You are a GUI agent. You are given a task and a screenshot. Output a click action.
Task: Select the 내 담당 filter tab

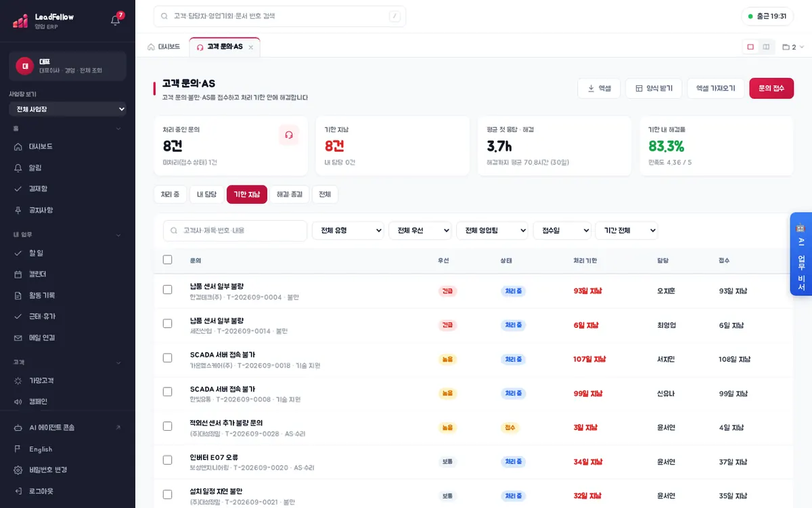pos(206,194)
